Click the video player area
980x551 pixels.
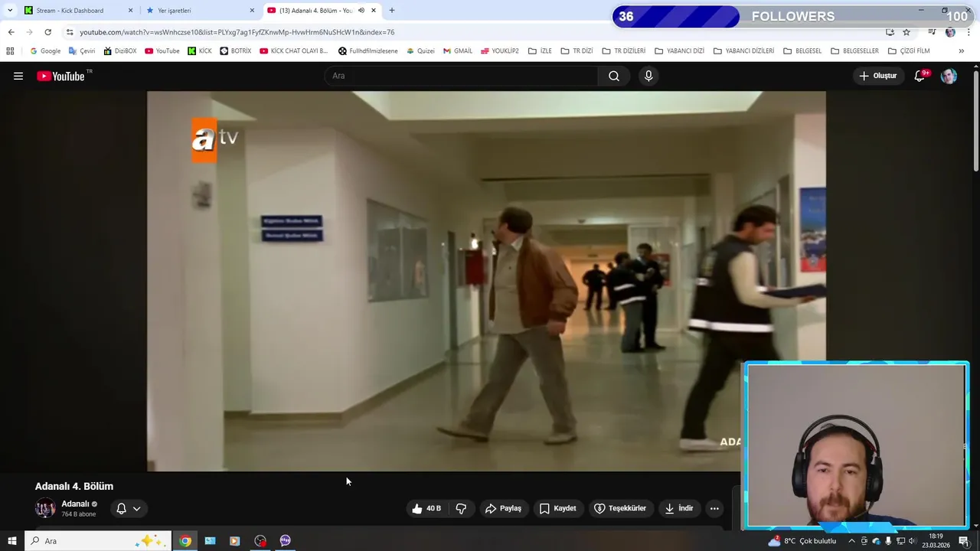[486, 281]
